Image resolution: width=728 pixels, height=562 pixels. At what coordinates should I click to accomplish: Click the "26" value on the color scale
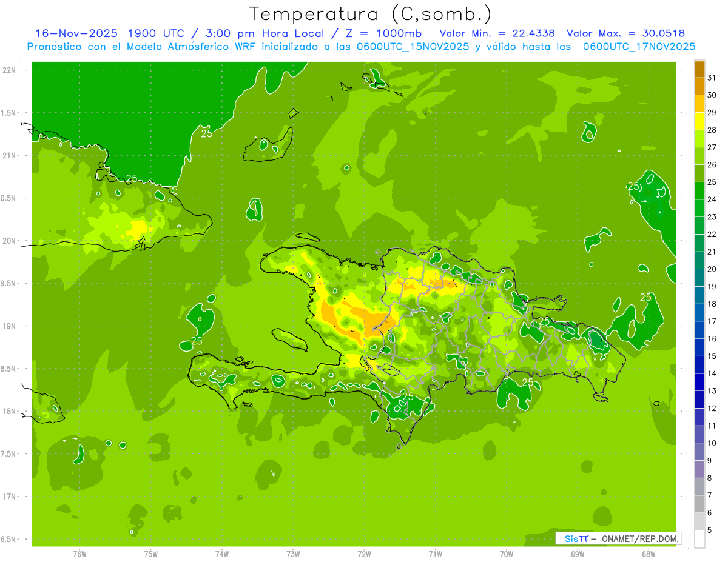tap(712, 164)
